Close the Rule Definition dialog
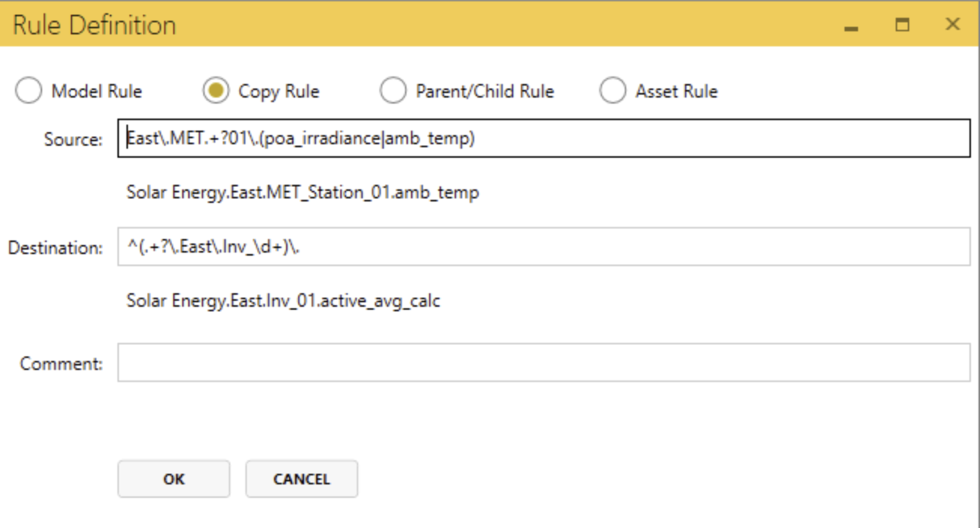The height and width of the screenshot is (528, 980). [x=953, y=24]
